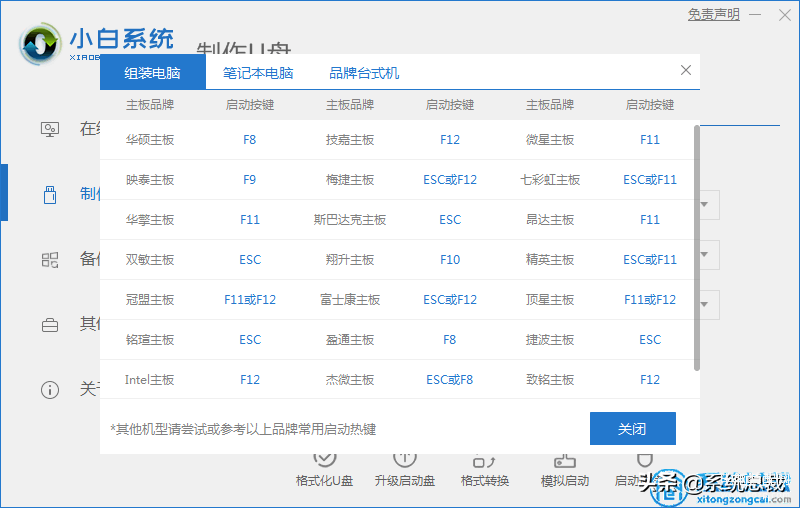Click the F12 key for 技嘉主板
The image size is (800, 508).
(x=450, y=140)
